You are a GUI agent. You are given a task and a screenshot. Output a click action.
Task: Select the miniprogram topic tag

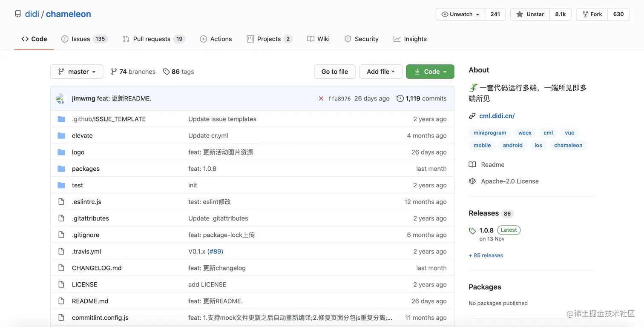(x=490, y=133)
